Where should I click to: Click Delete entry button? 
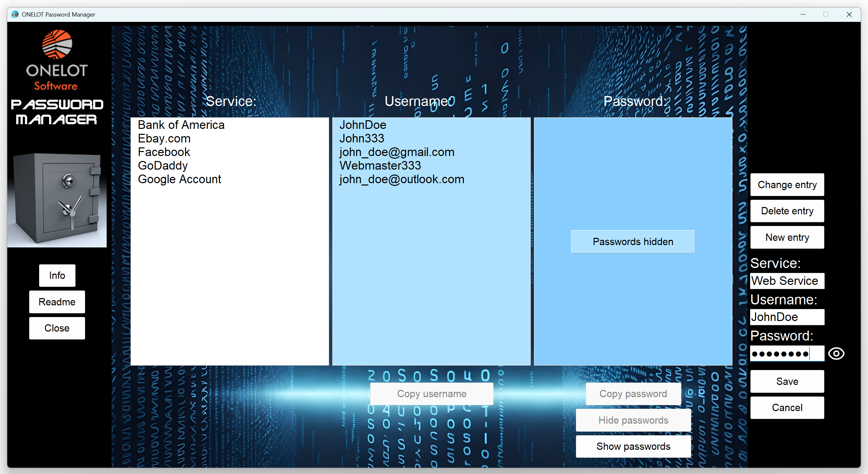[x=787, y=211]
